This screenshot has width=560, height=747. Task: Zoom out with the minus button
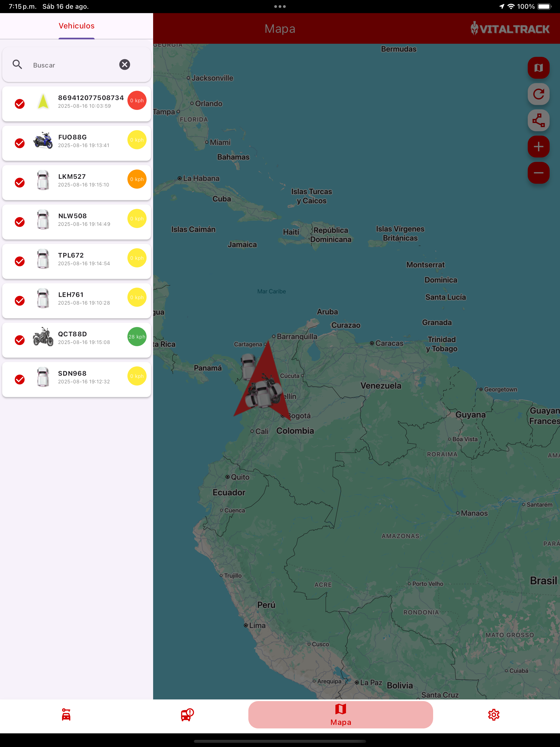tap(538, 173)
